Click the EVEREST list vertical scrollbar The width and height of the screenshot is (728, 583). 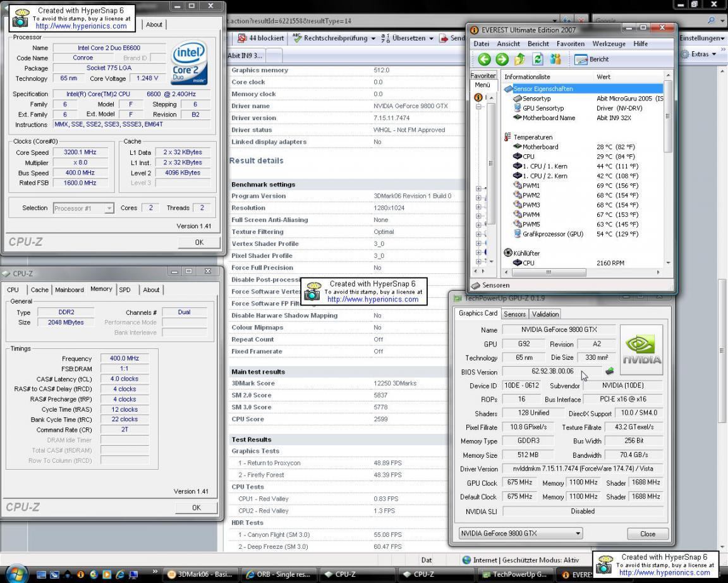click(x=668, y=169)
